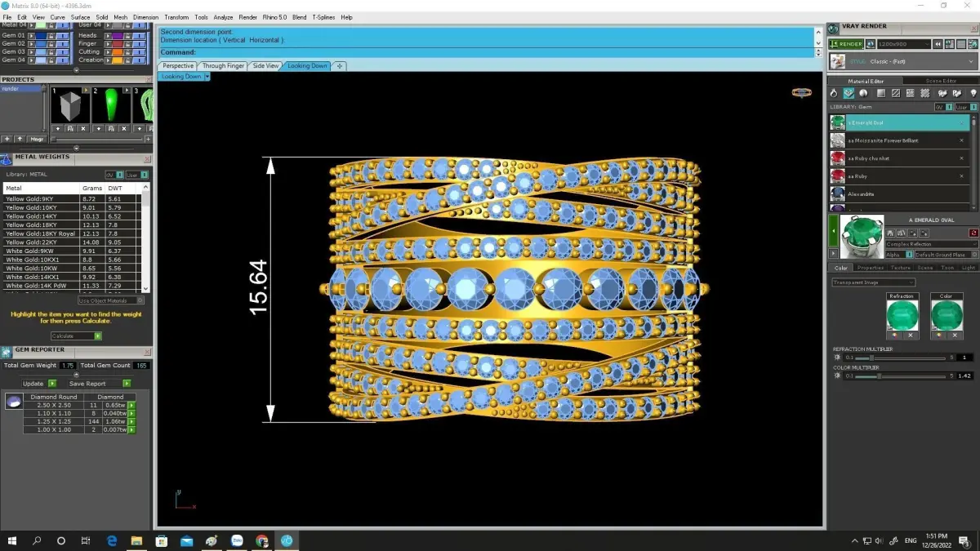
Task: Toggle the User library switch in VRay
Action: (x=973, y=107)
